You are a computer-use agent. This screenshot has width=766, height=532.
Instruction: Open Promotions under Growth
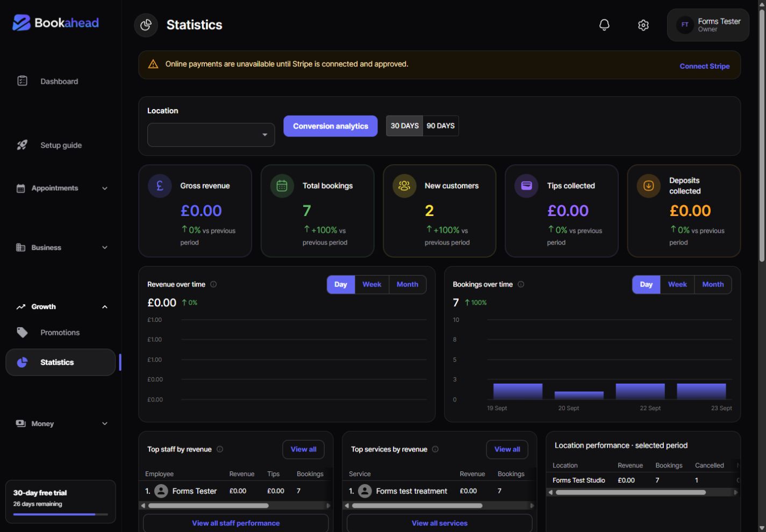[x=60, y=333]
